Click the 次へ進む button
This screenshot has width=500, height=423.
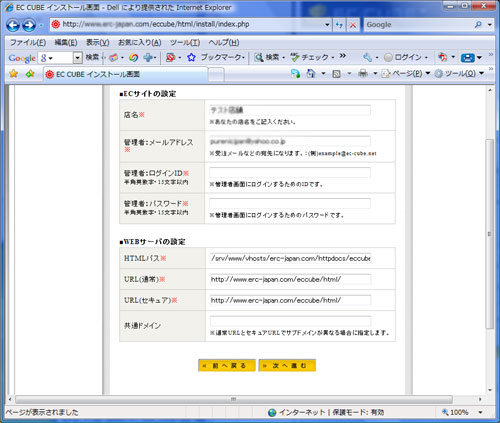(287, 365)
